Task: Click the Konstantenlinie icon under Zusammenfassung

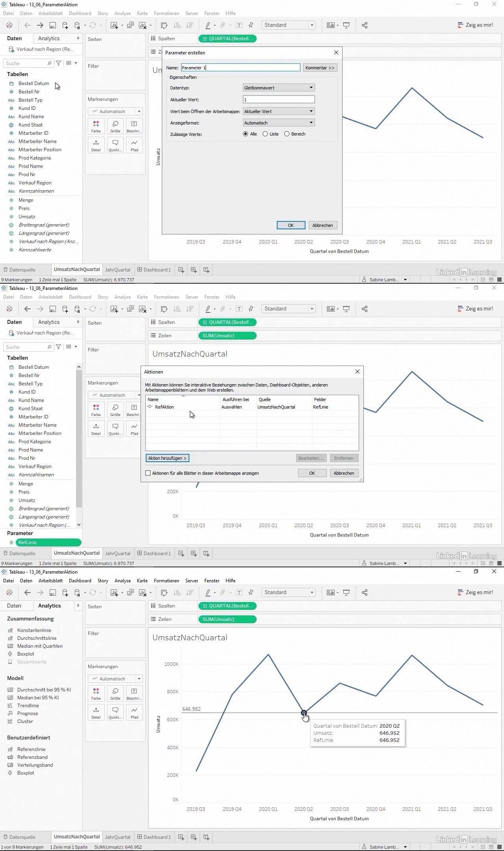Action: click(10, 630)
